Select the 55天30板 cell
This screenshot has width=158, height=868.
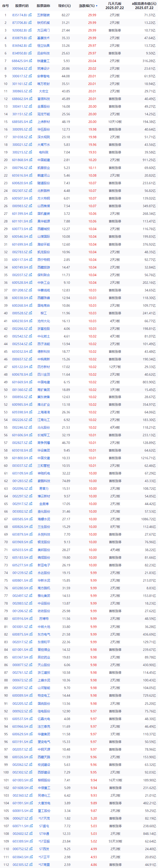click(115, 842)
